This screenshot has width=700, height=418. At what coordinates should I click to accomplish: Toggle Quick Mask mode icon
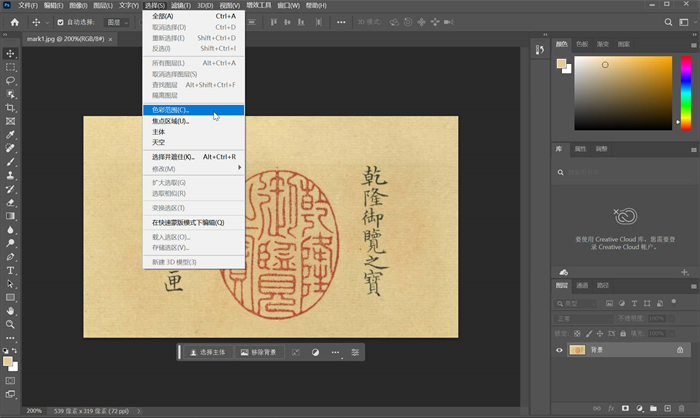pos(11,380)
